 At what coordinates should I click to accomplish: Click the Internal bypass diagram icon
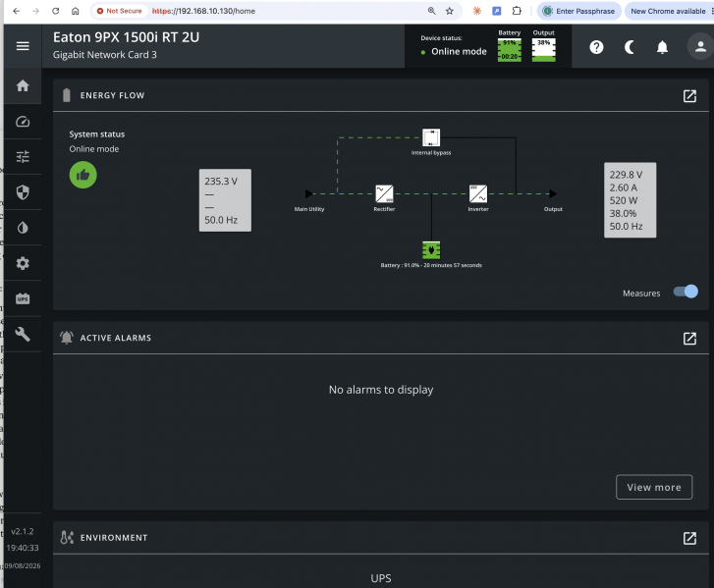pyautogui.click(x=431, y=137)
